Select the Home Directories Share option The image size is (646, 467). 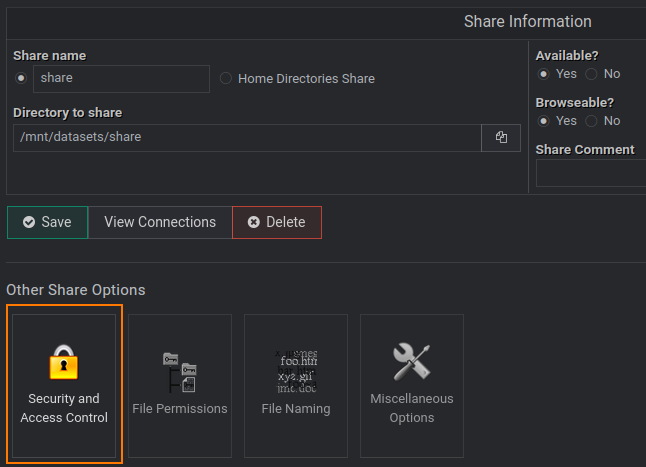tap(226, 78)
